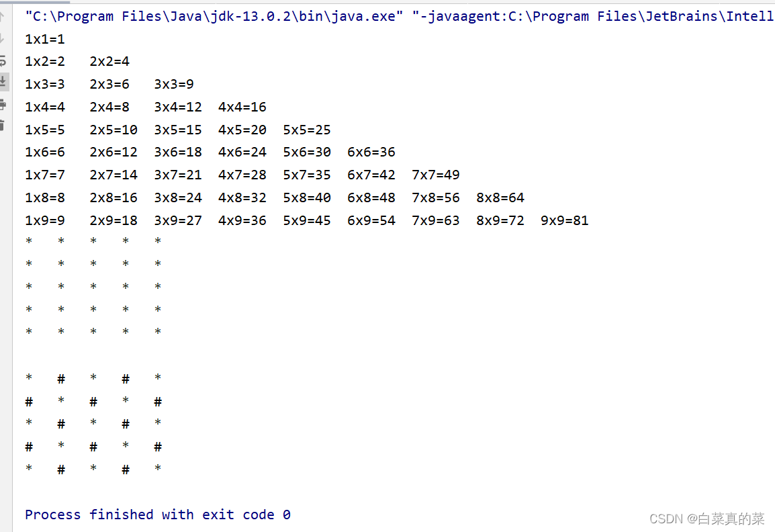Click an asterisk in the star square pattern

(93, 286)
